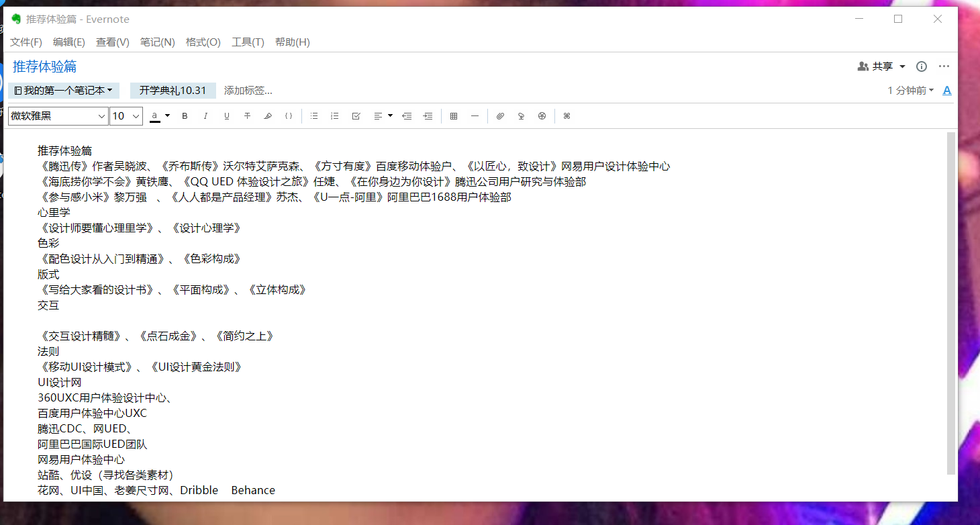The width and height of the screenshot is (980, 525).
Task: Open the 我的第一个笔记本 notebook selector
Action: [64, 91]
